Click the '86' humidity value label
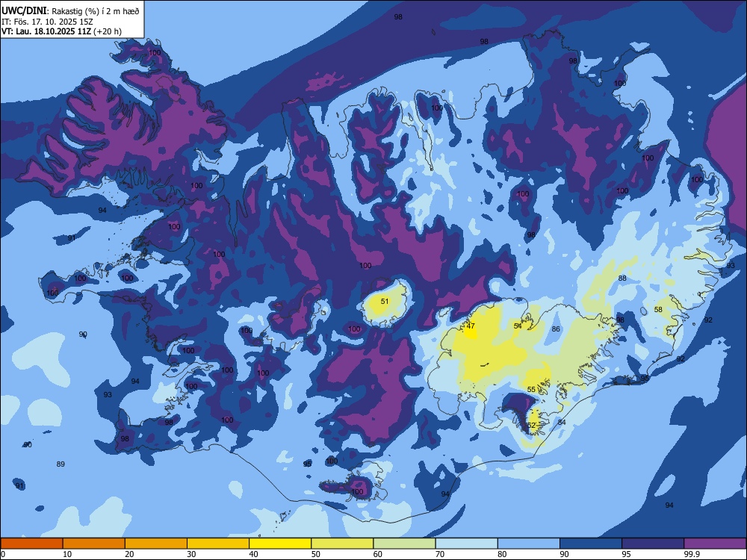This screenshot has height=560, width=747. click(x=556, y=329)
